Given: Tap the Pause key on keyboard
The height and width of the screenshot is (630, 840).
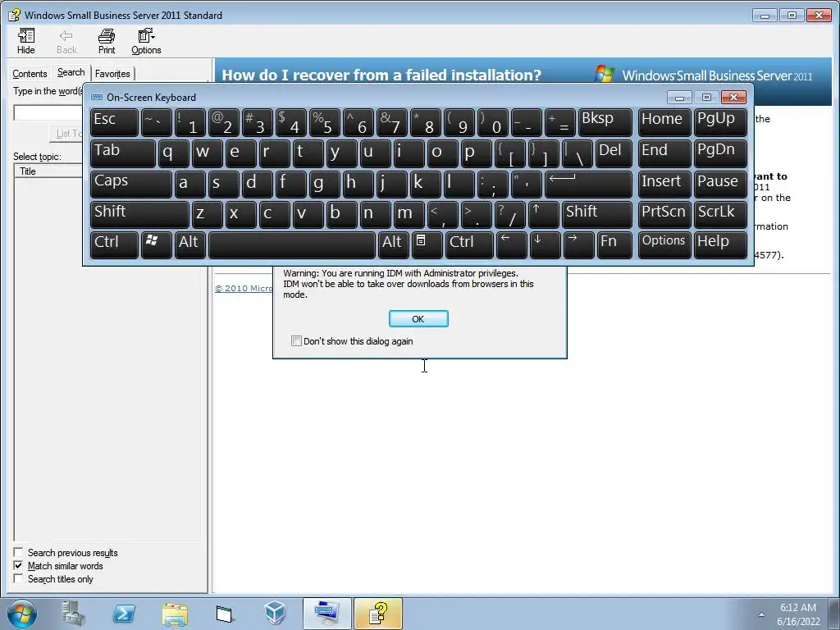Looking at the screenshot, I should click(720, 184).
